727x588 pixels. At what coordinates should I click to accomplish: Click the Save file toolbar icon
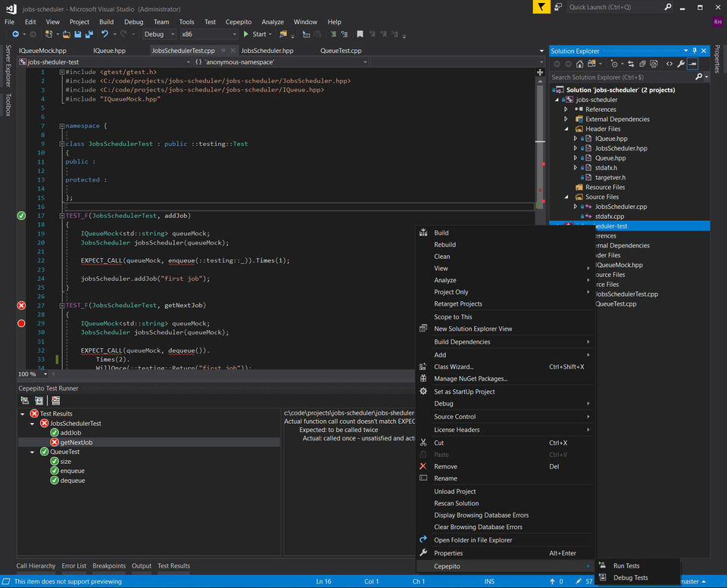click(77, 34)
